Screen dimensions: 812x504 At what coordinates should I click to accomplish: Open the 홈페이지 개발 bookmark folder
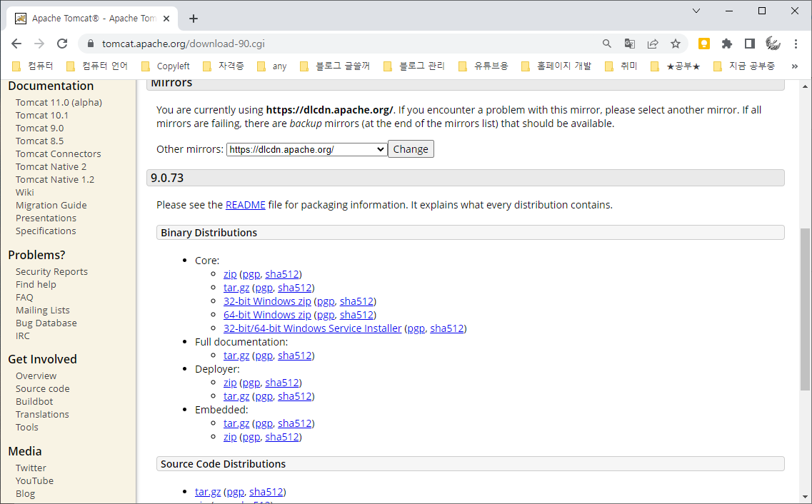pos(556,66)
